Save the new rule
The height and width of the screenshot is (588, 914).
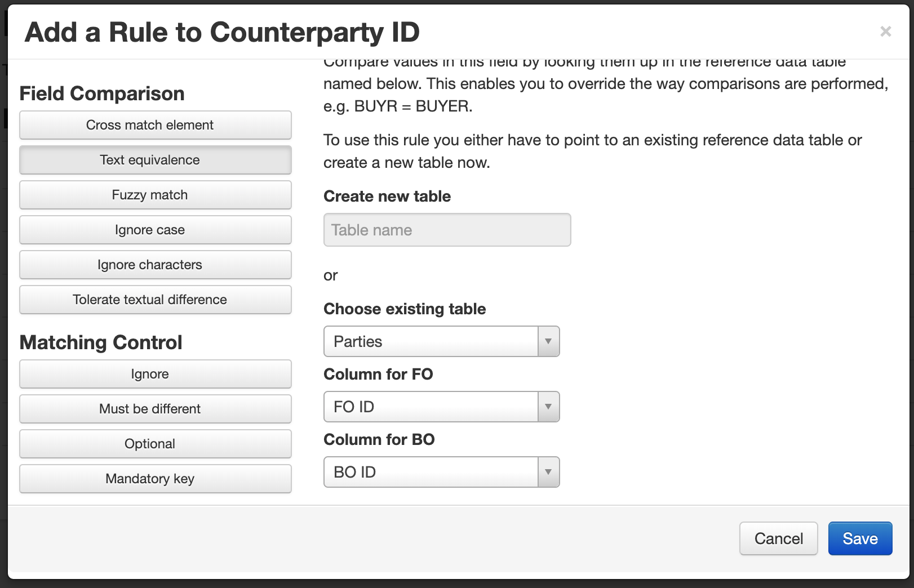[x=860, y=538]
